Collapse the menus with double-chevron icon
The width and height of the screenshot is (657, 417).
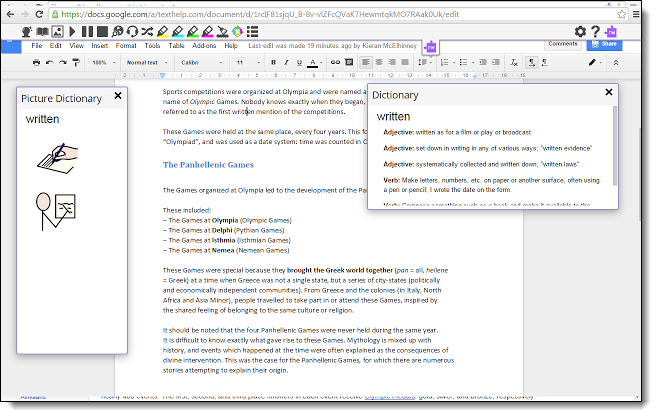coord(616,62)
